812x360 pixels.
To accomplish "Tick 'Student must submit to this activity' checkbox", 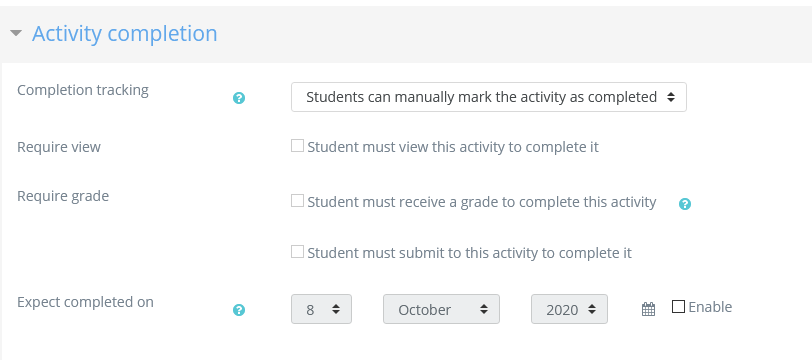I will tap(297, 252).
